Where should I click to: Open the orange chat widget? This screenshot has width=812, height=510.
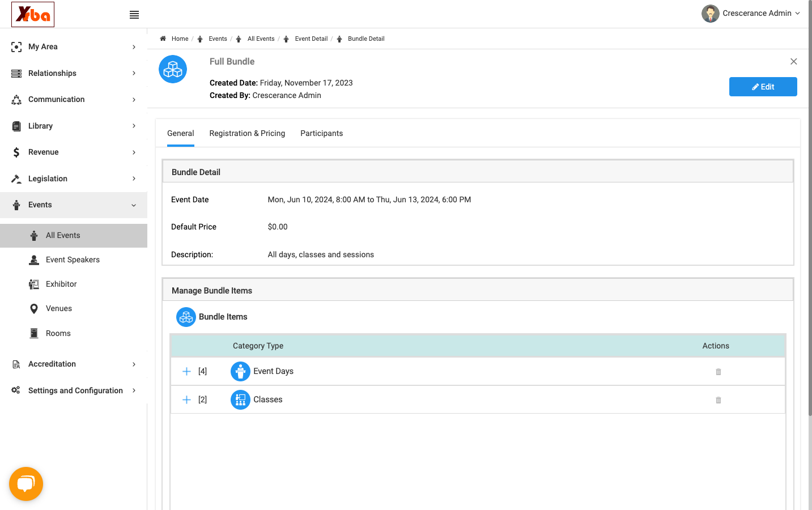tap(26, 484)
